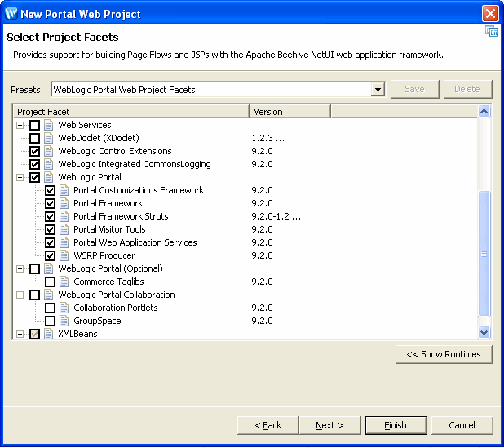Click the WebLogic Integrated CommonsLogging icon
Image resolution: width=504 pixels, height=448 pixels.
[x=49, y=164]
